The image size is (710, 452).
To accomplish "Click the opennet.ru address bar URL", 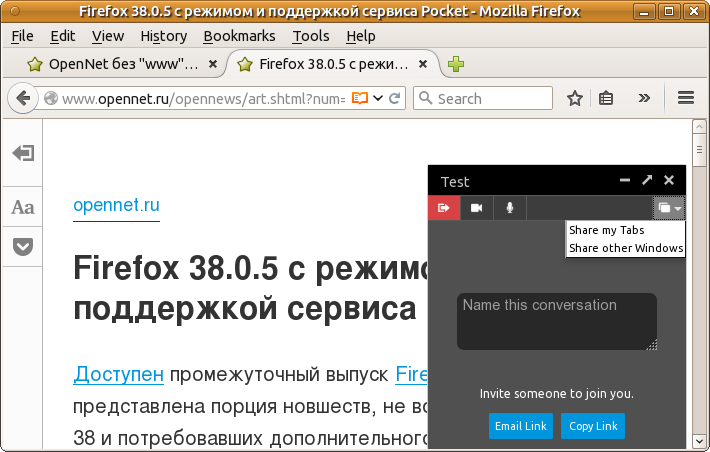I will point(203,98).
